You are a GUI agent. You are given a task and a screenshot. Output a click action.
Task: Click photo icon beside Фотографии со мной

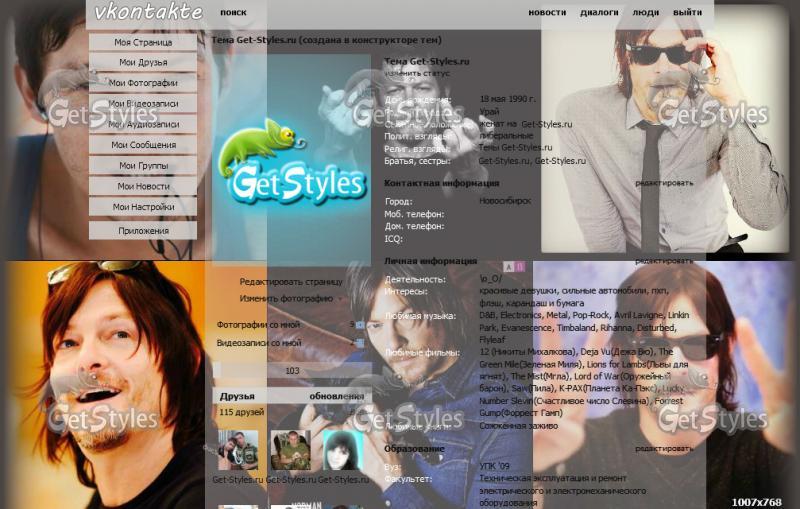[360, 324]
